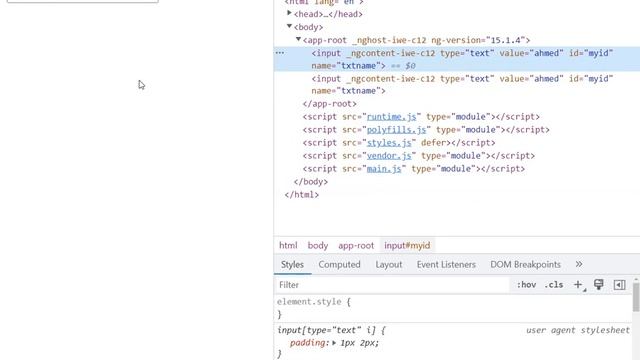Toggle rendering emulations paintbrush icon
Image resolution: width=640 pixels, height=360 pixels.
point(598,284)
